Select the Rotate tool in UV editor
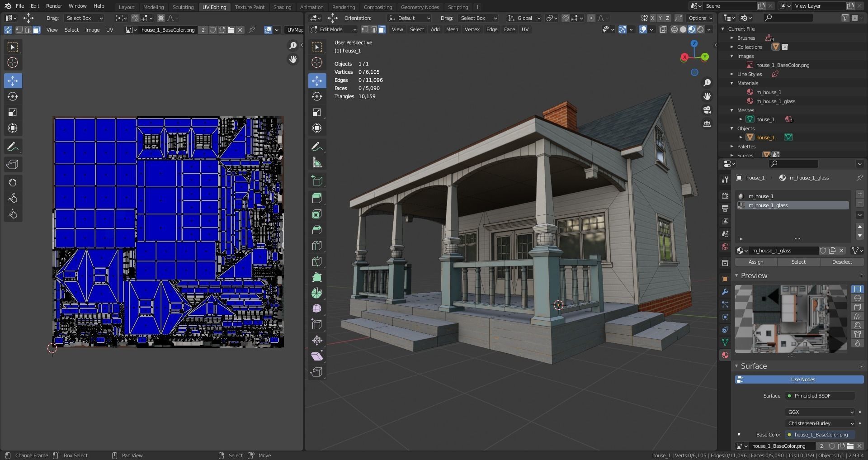The width and height of the screenshot is (868, 460). click(13, 96)
